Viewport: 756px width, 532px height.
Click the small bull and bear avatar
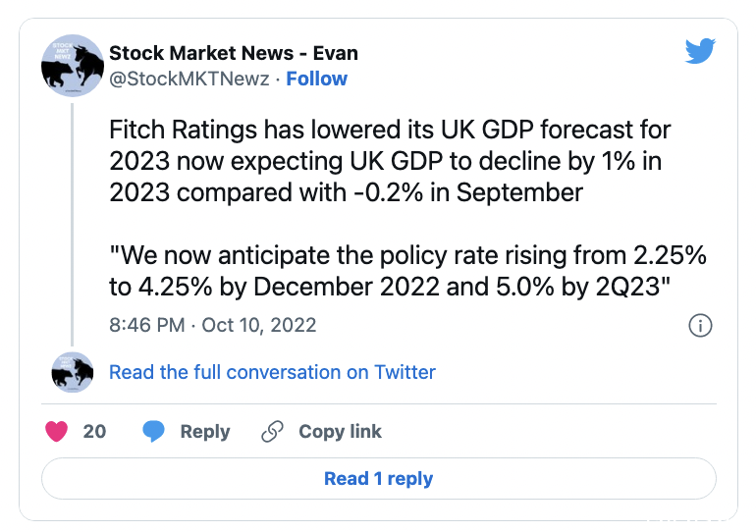pyautogui.click(x=73, y=372)
